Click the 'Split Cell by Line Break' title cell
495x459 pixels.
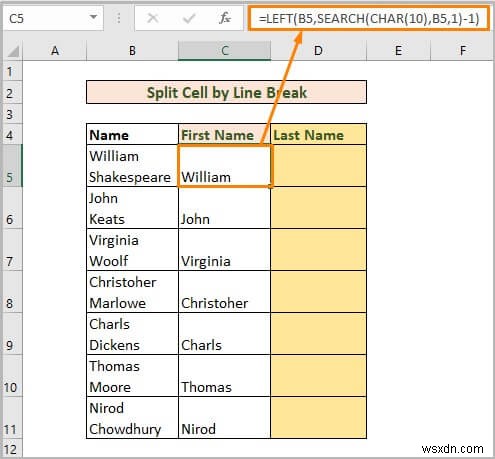point(226,92)
